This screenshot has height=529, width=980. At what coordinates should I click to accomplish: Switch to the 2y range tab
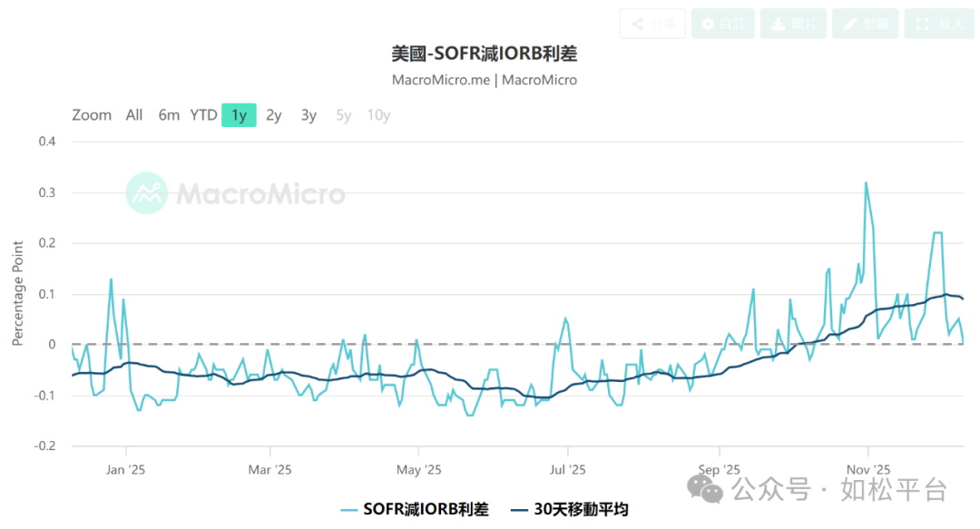(x=273, y=115)
